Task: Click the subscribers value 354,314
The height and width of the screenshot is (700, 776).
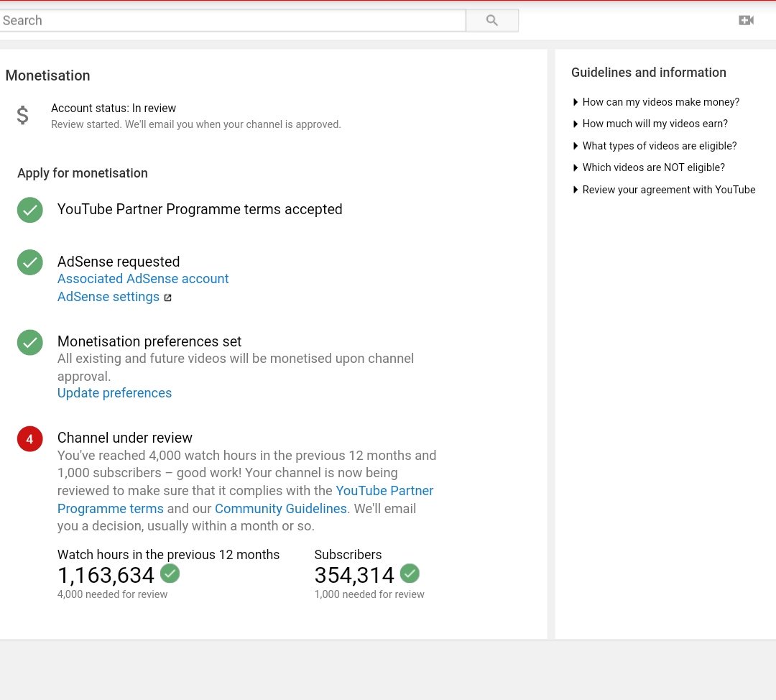Action: 354,575
